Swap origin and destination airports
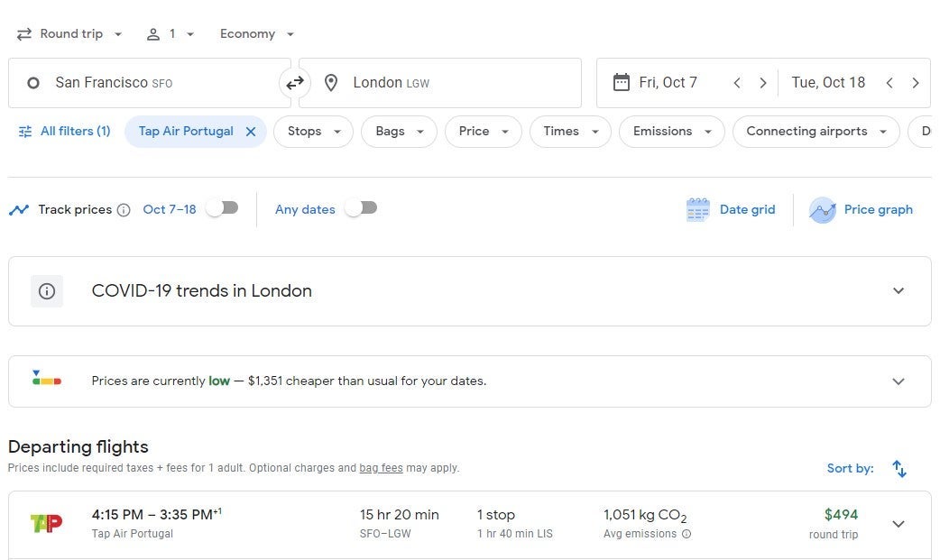940x560 pixels. click(x=295, y=83)
